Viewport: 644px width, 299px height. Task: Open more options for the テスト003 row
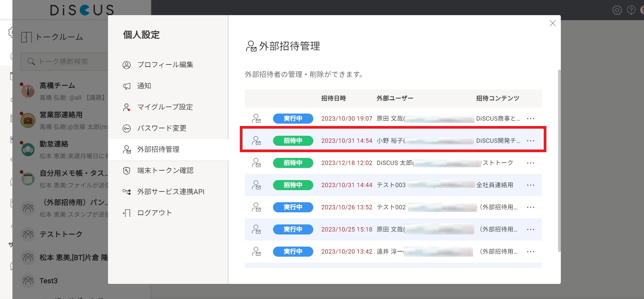[x=531, y=185]
